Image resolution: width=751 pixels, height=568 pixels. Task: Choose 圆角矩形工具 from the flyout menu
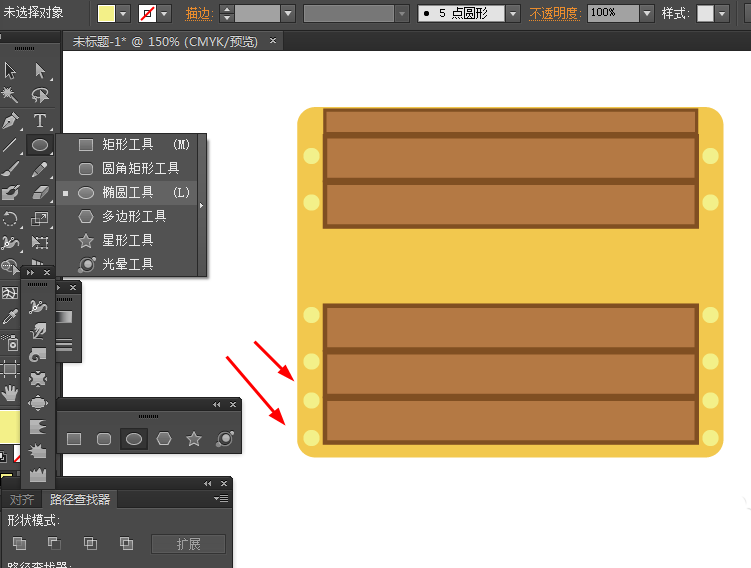tap(127, 169)
